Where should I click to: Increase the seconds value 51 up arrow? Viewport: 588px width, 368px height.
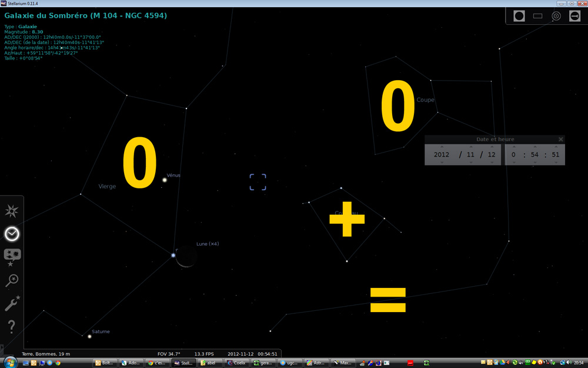[x=556, y=147]
